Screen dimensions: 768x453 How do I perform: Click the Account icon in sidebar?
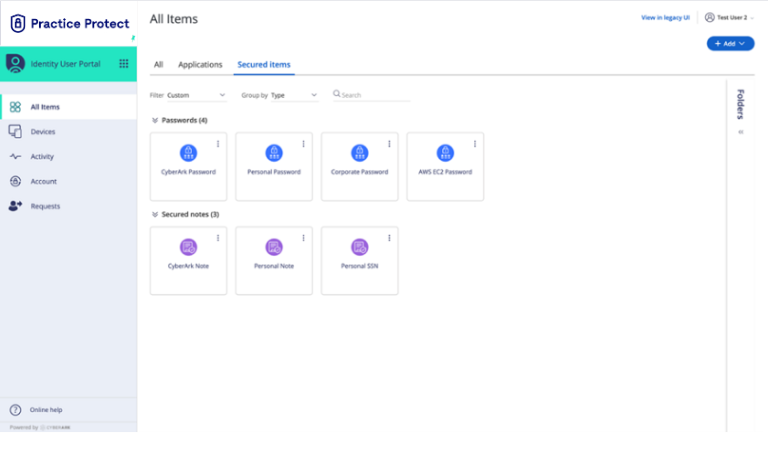coord(15,181)
